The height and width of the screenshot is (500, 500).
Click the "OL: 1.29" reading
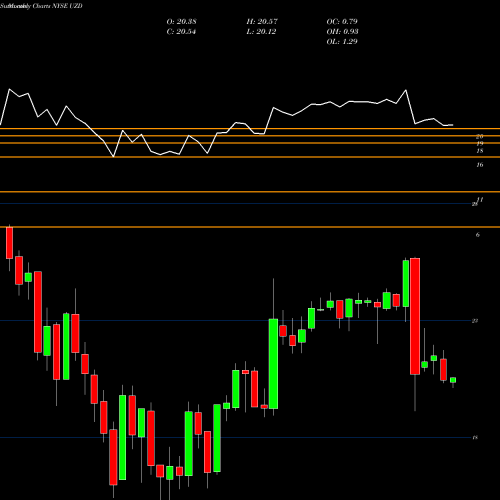[x=342, y=42]
